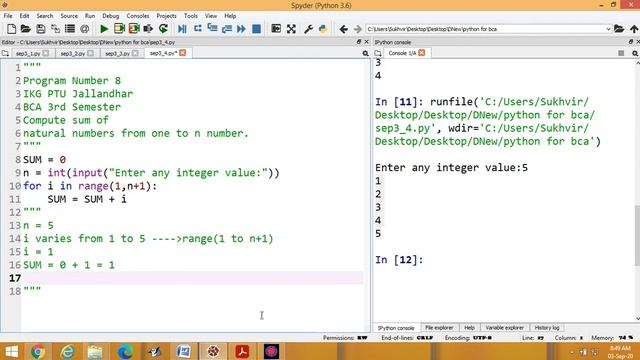Click at the In [12]: console prompt
The width and height of the screenshot is (640, 360).
[399, 260]
